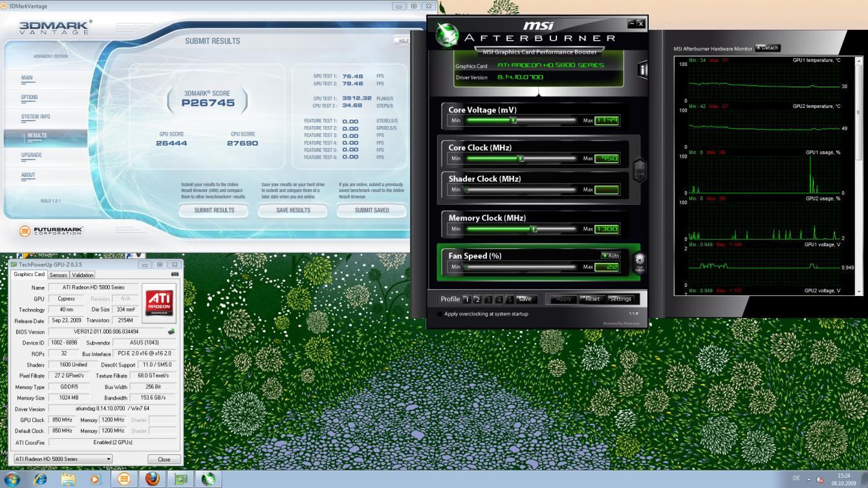
Task: Select Afterburner profile slot 5
Action: click(x=510, y=299)
